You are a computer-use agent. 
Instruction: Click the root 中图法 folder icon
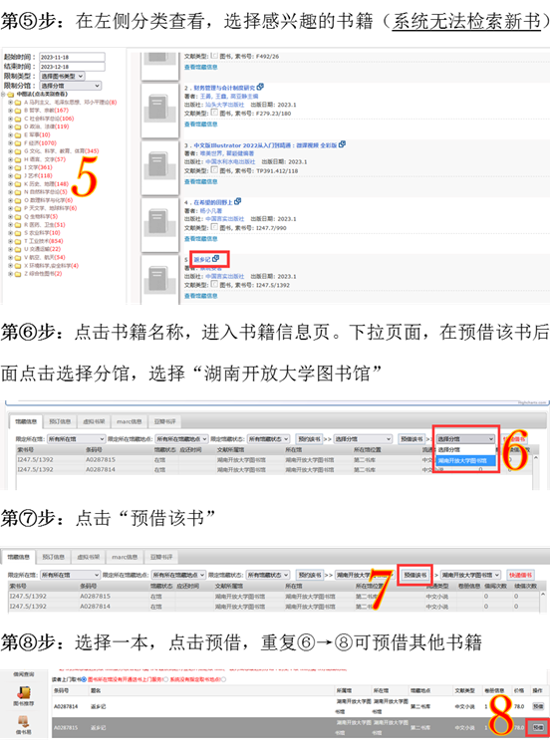pyautogui.click(x=11, y=95)
